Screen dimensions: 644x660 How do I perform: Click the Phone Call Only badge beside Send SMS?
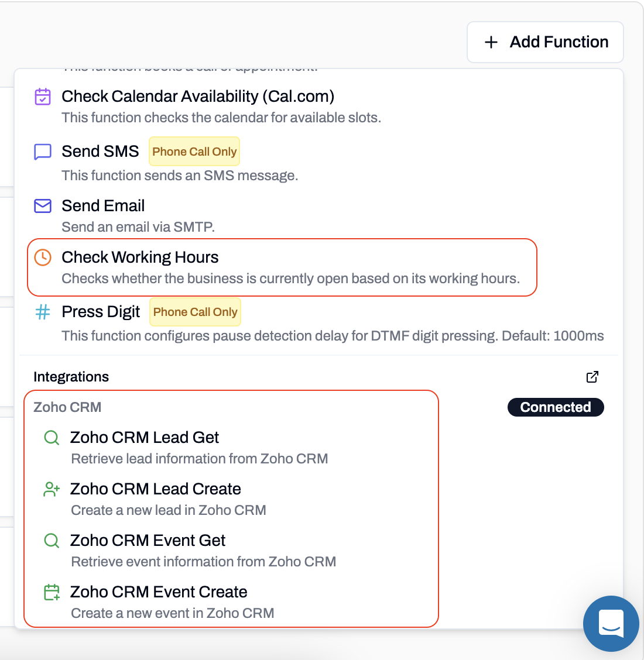[x=194, y=151]
